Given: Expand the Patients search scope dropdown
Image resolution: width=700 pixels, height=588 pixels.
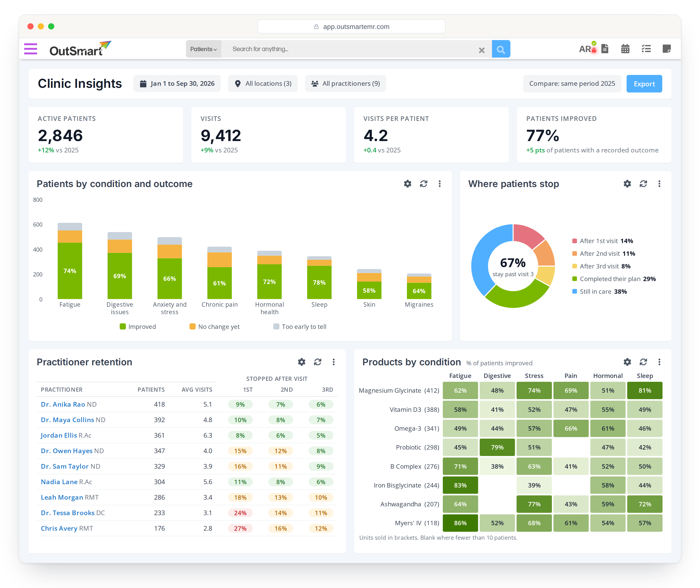Looking at the screenshot, I should pos(203,49).
